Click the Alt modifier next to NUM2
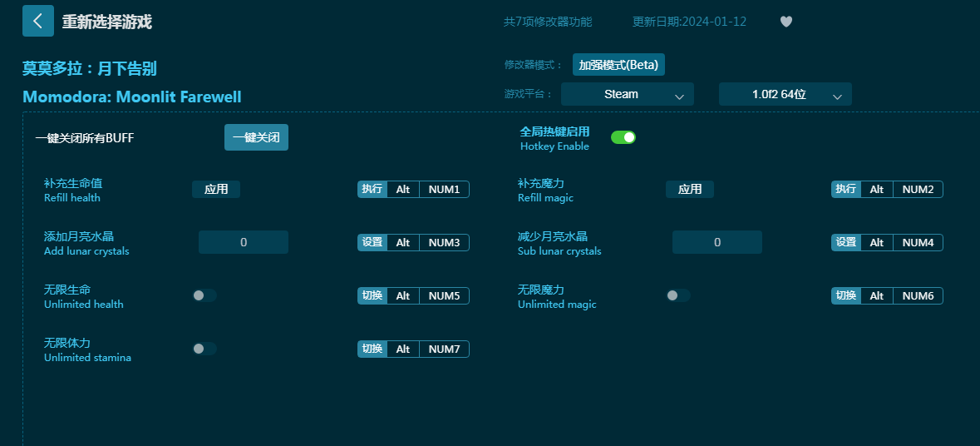This screenshot has width=980, height=446. [x=877, y=189]
